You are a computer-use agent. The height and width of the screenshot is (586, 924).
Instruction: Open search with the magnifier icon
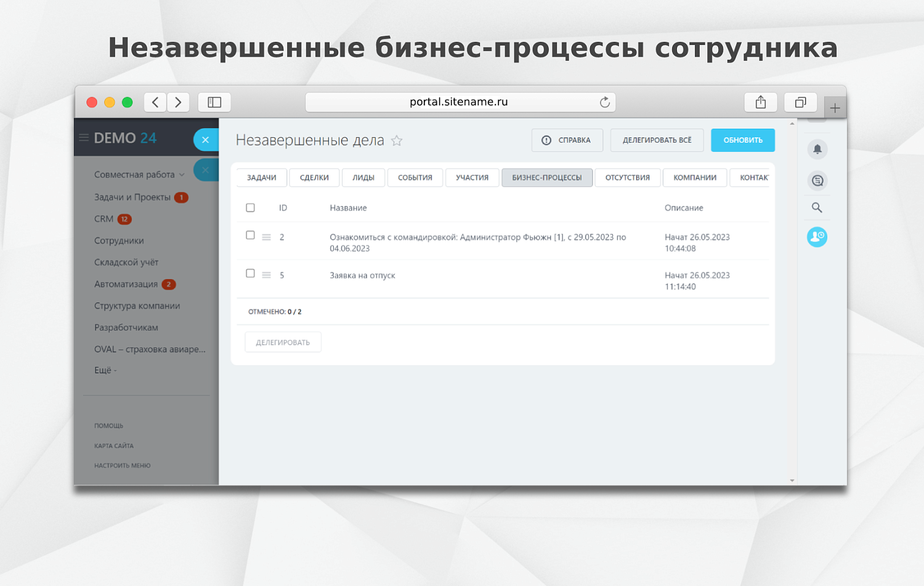(x=817, y=207)
